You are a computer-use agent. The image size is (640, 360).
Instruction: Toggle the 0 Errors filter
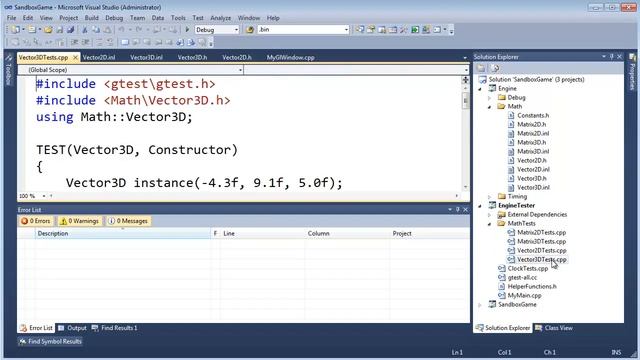36,221
